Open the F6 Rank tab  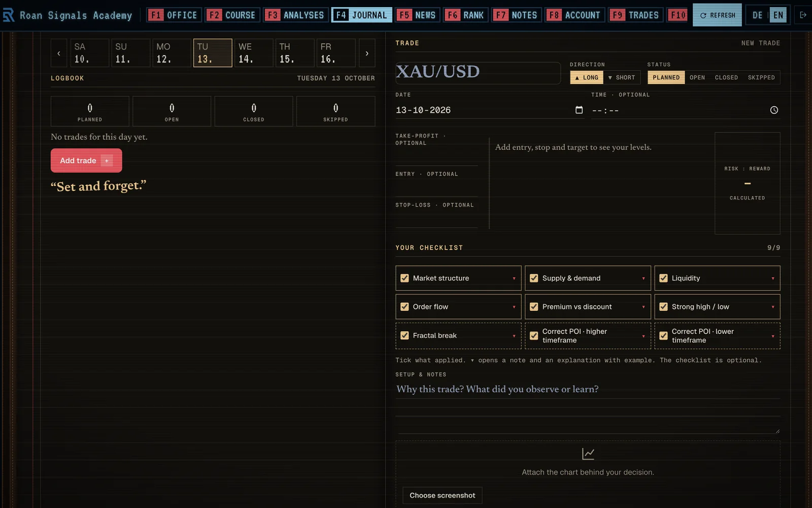coord(466,15)
